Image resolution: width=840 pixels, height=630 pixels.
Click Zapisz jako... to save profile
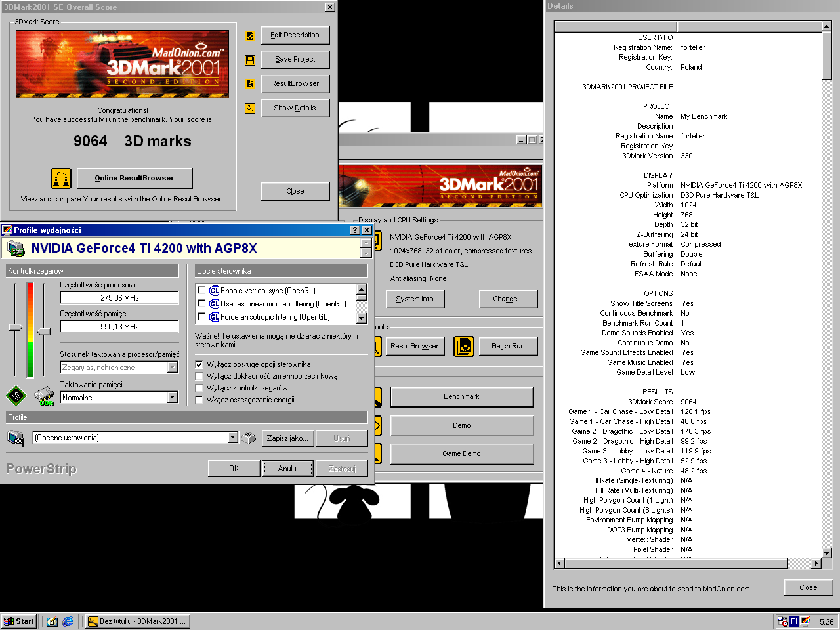coord(287,438)
